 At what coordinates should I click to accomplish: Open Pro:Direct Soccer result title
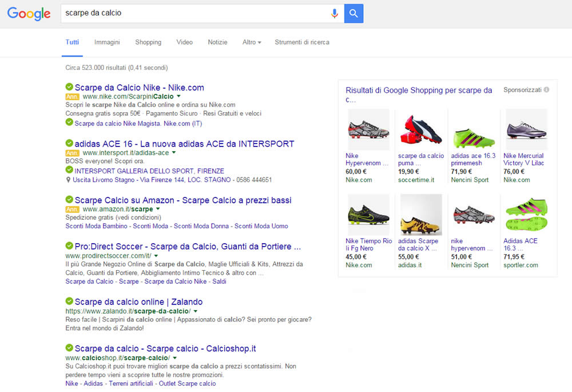click(x=188, y=247)
